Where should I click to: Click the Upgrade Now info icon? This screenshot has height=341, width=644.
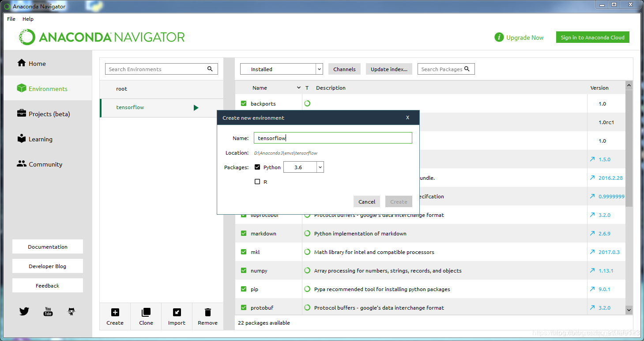(499, 38)
